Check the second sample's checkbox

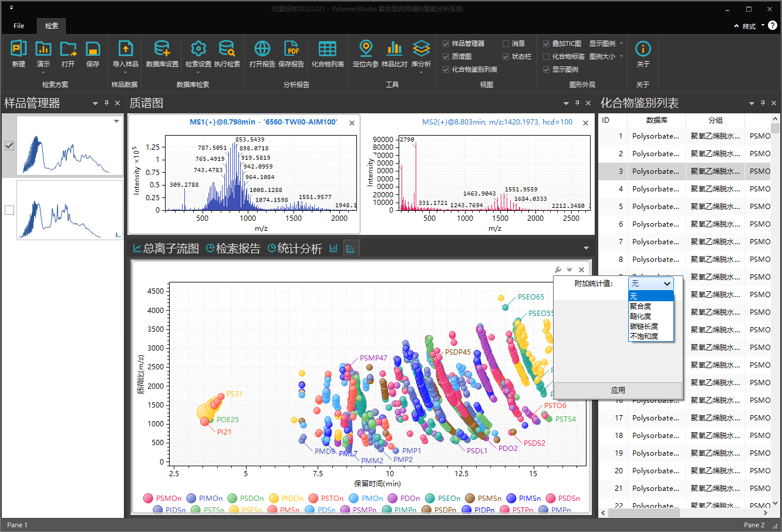(x=9, y=210)
